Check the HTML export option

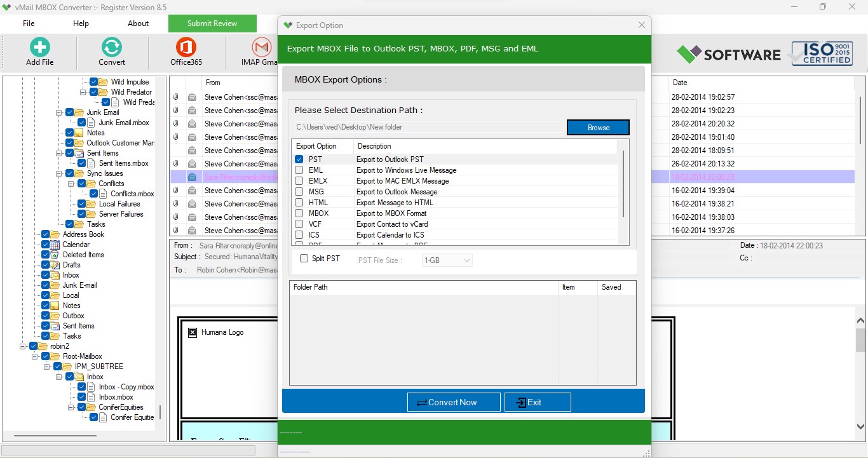pyautogui.click(x=299, y=203)
